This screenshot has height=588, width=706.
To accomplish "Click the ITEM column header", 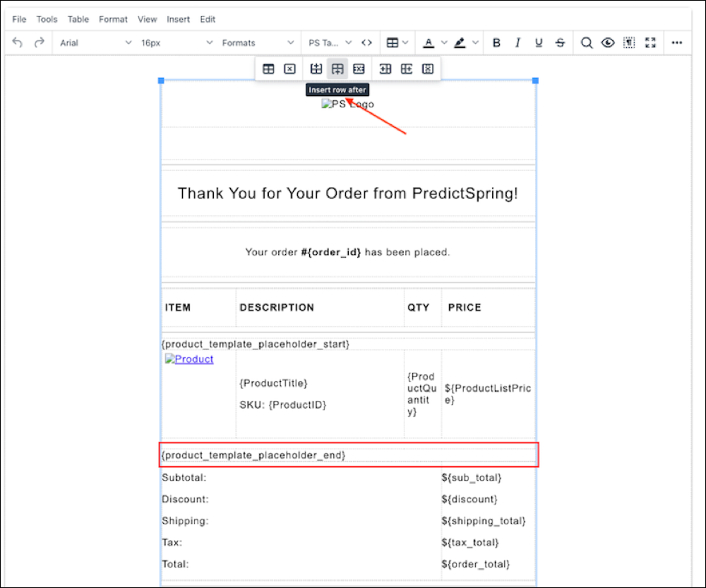I will click(178, 308).
